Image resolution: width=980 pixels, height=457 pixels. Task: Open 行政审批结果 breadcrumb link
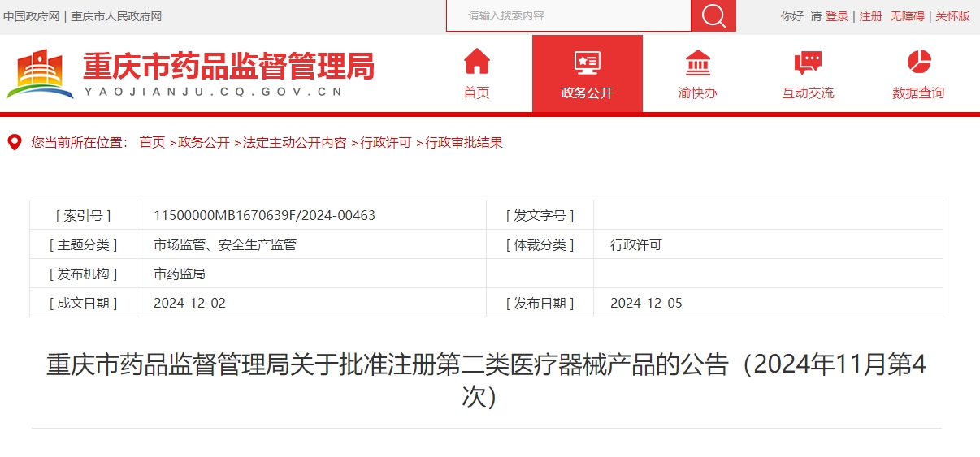coord(464,143)
